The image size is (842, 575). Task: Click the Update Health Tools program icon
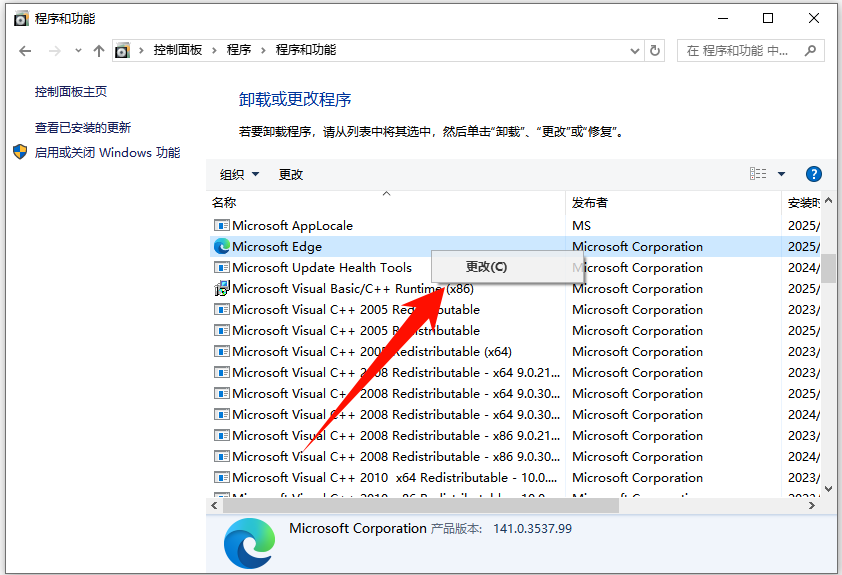[x=222, y=267]
